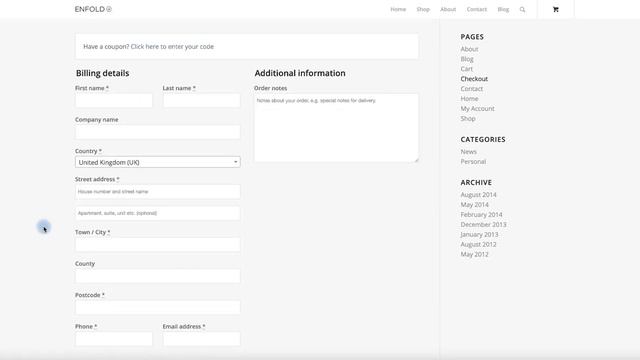
Task: Open the News category link
Action: pos(469,151)
